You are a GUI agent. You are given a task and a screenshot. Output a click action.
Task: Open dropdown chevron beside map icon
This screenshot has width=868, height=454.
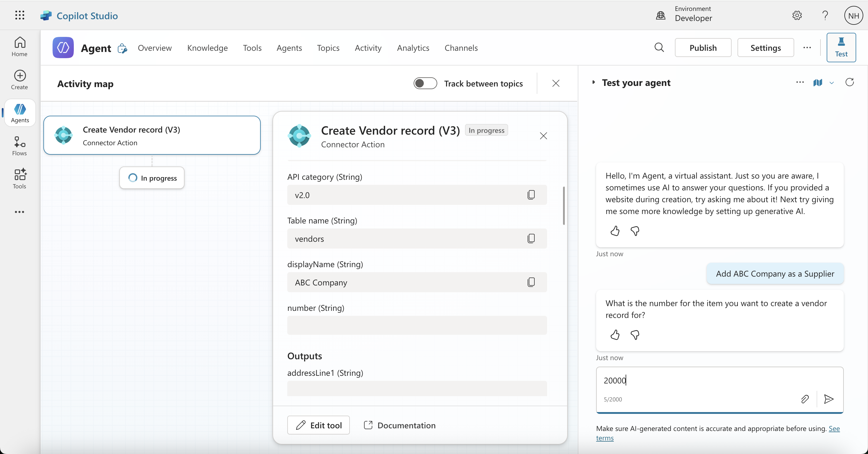(832, 83)
